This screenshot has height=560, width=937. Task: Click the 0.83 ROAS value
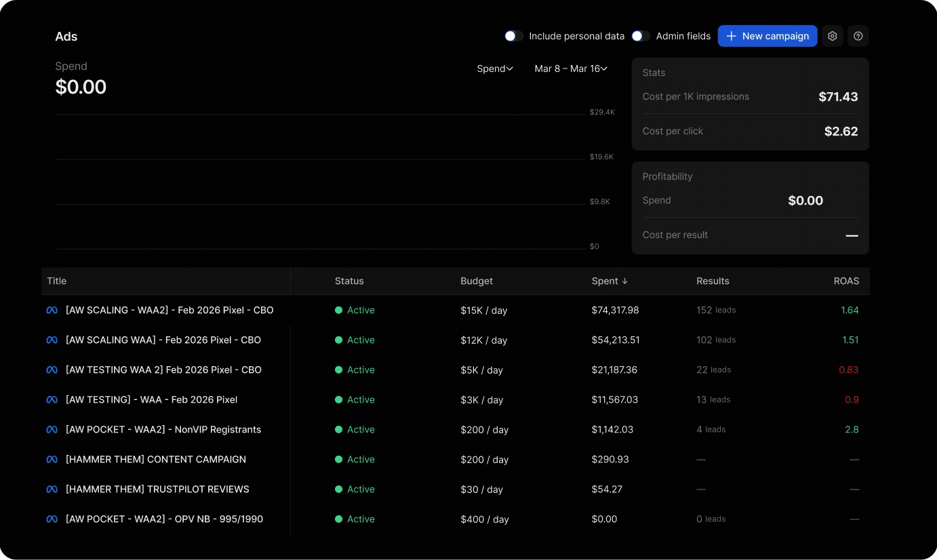point(849,369)
